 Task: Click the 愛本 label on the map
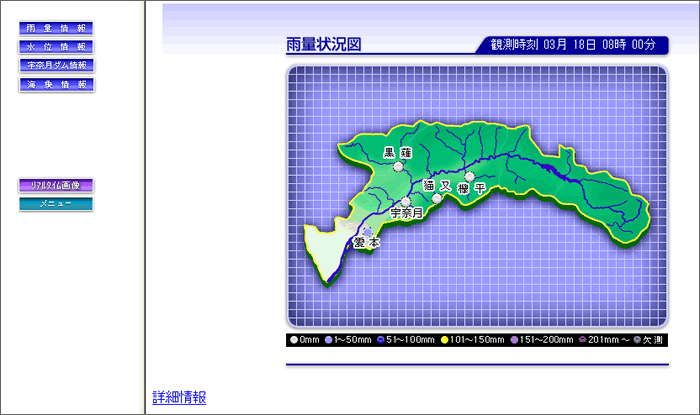click(x=367, y=243)
